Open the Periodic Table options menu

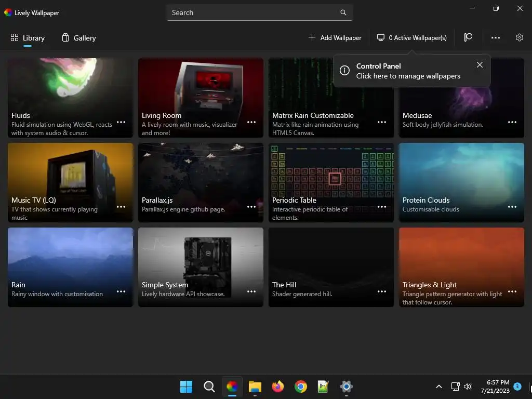(x=382, y=207)
